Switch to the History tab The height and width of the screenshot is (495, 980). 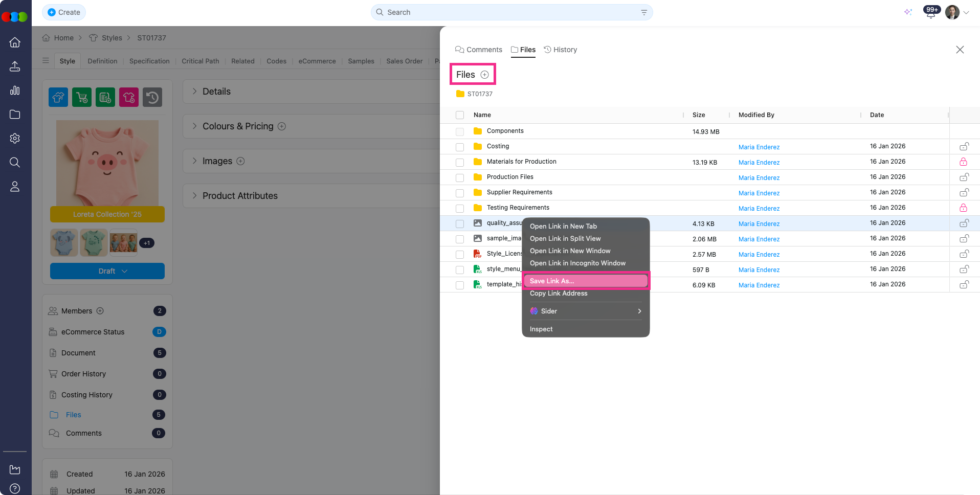(560, 50)
